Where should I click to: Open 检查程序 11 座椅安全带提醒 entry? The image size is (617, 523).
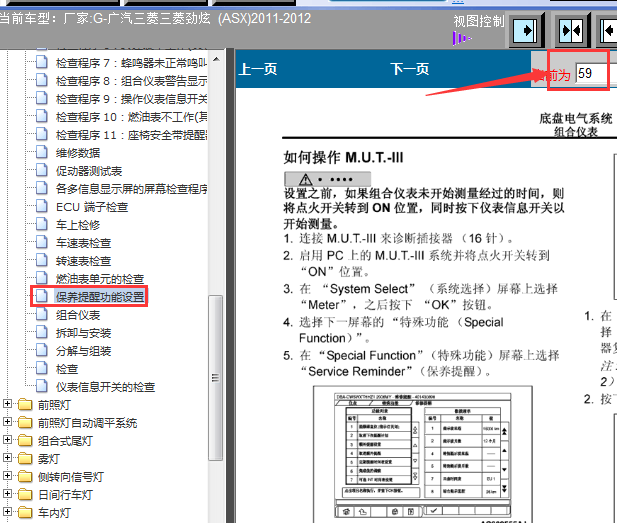point(131,135)
